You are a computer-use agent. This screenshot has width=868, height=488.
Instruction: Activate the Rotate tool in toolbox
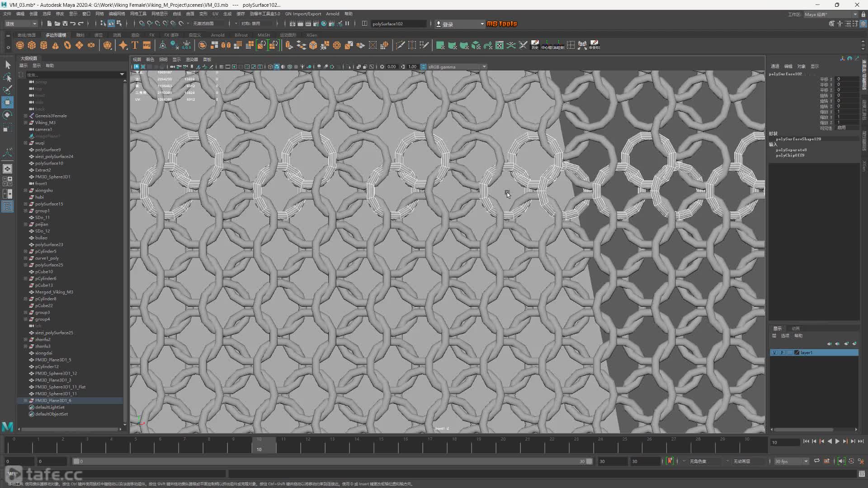point(8,115)
